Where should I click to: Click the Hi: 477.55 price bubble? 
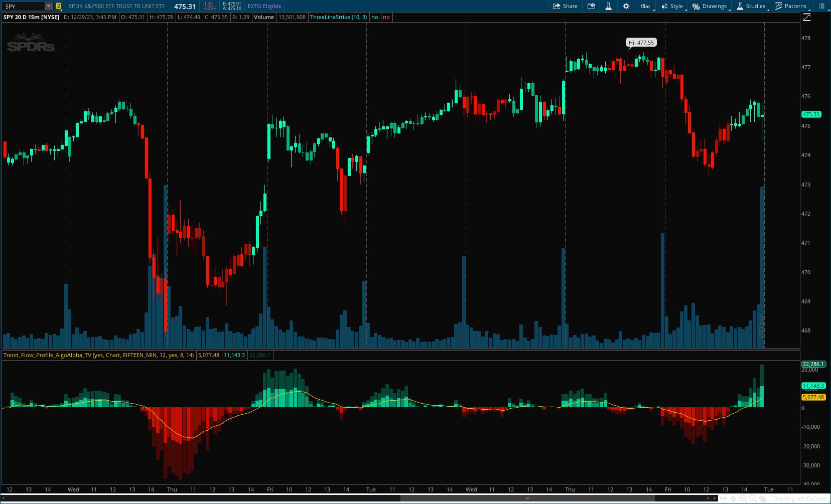[641, 43]
